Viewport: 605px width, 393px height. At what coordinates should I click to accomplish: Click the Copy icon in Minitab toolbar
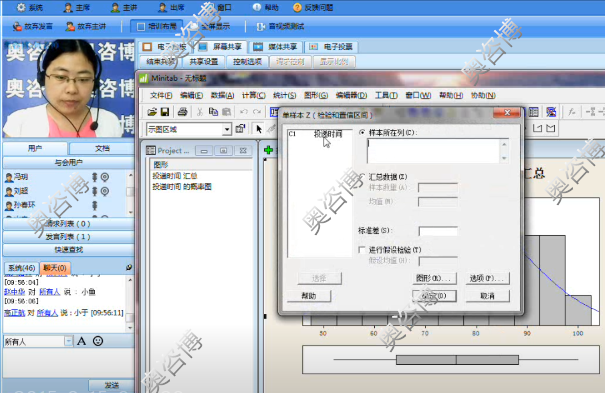[213, 112]
